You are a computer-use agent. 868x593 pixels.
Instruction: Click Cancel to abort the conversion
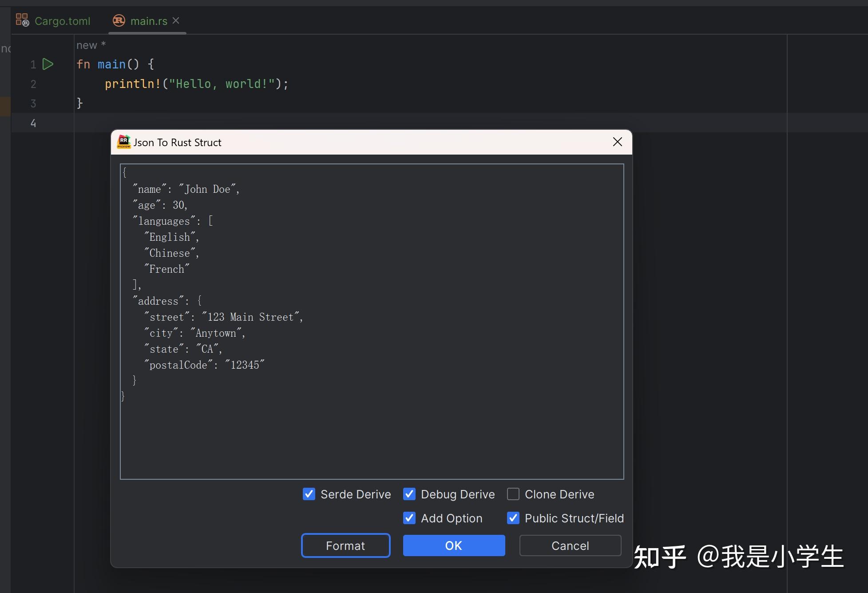pyautogui.click(x=570, y=545)
